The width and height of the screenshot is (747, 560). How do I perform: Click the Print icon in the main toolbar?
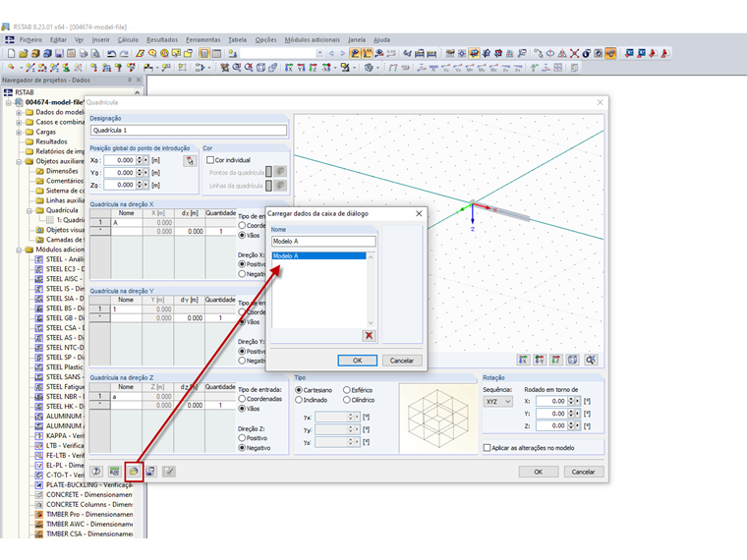84,53
